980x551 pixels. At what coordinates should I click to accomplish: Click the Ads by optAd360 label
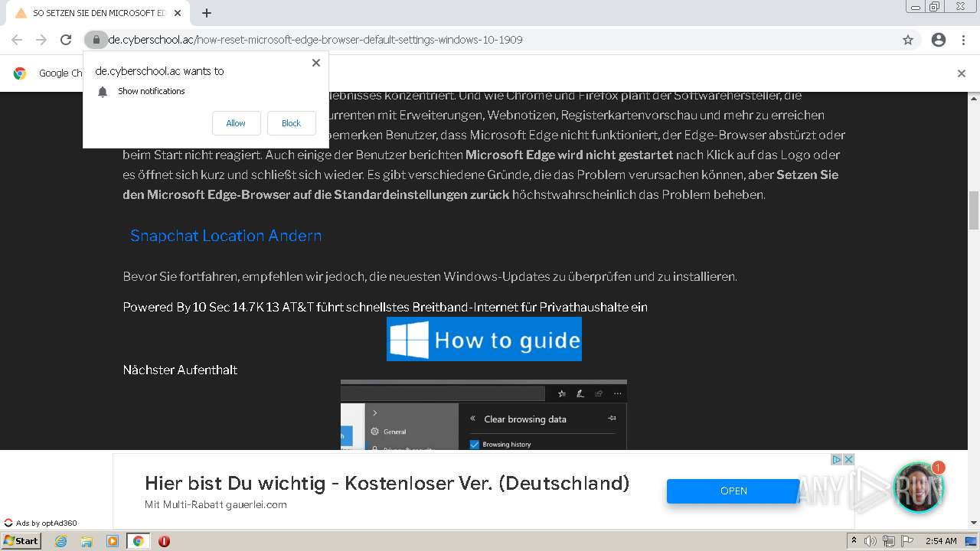[x=41, y=523]
